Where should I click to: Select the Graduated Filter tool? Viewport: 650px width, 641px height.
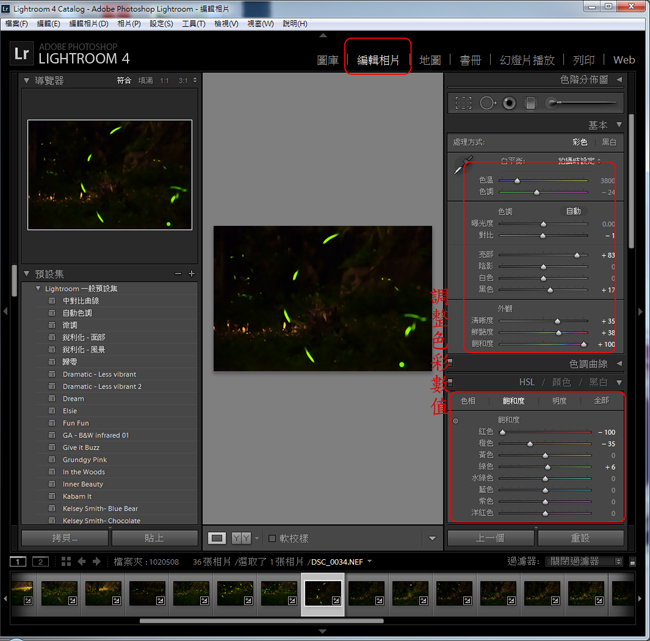[530, 103]
